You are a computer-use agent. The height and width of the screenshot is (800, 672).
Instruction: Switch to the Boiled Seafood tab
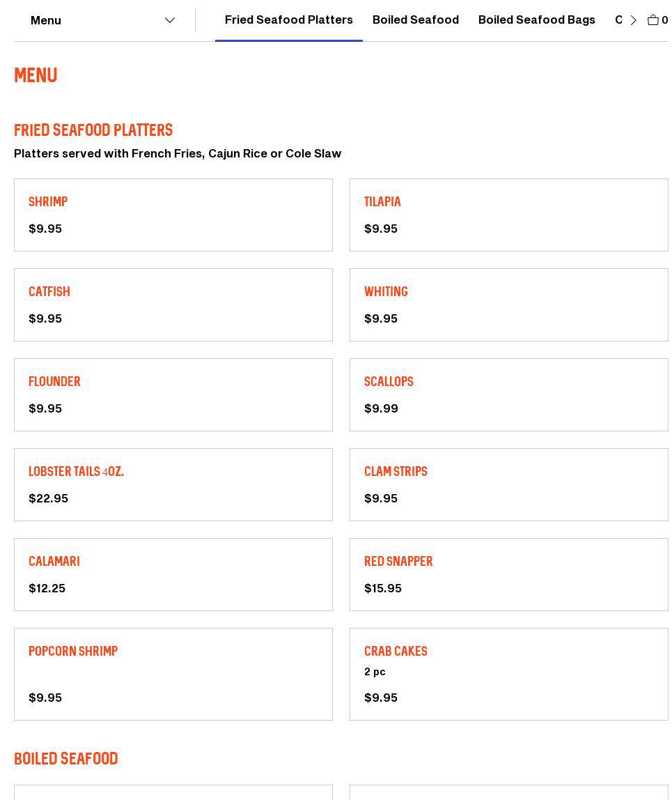[x=415, y=20]
